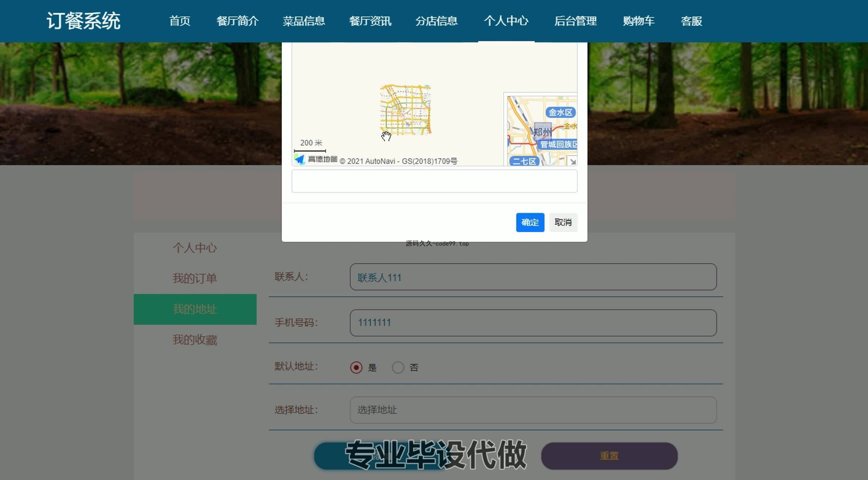Open the 购物车 page
Screen dimensions: 868x480
coord(639,21)
